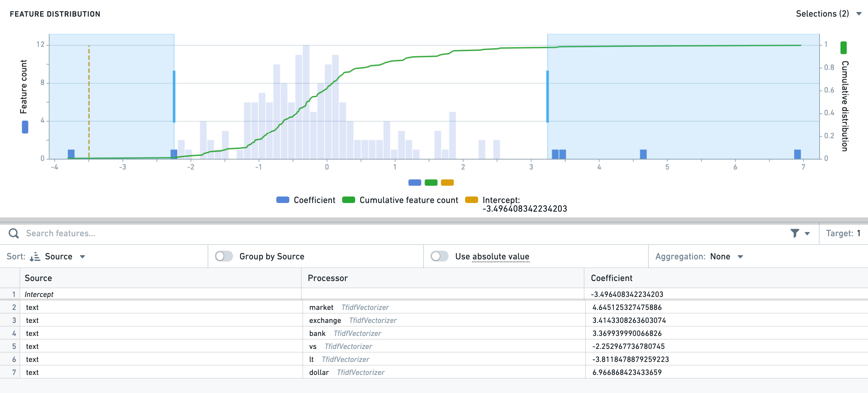Screen dimensions: 868x393
Task: Click in the Search features field
Action: [x=405, y=233]
